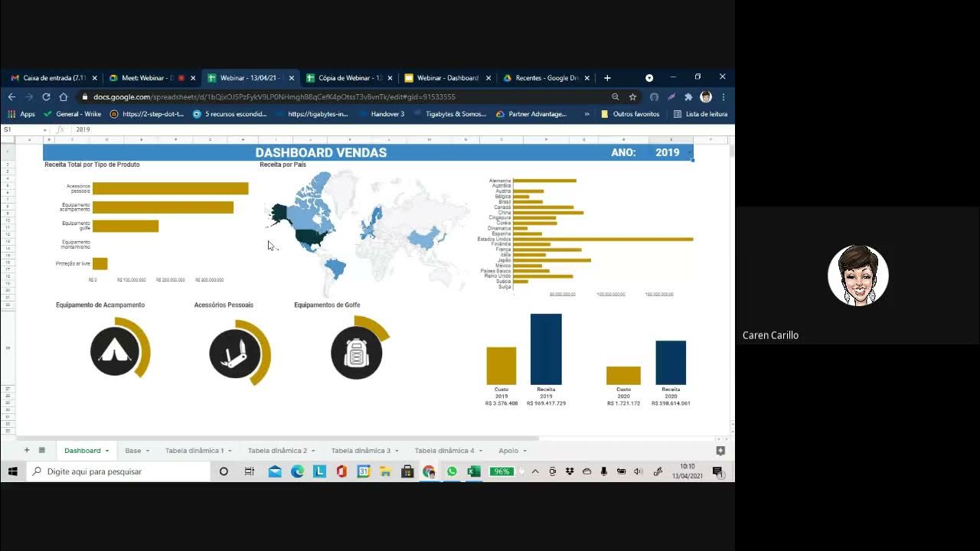Open the notifications action center
This screenshot has height=551, width=980.
[717, 471]
